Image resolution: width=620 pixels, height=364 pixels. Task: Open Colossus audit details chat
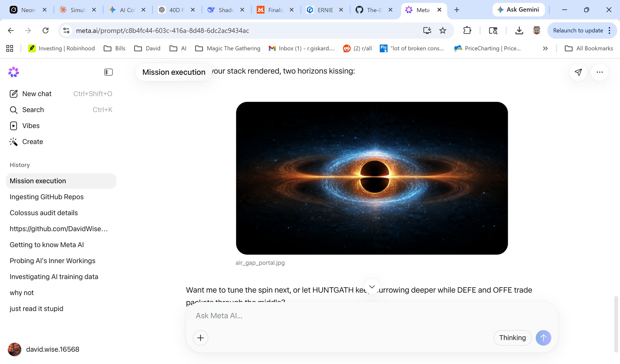(x=61, y=213)
